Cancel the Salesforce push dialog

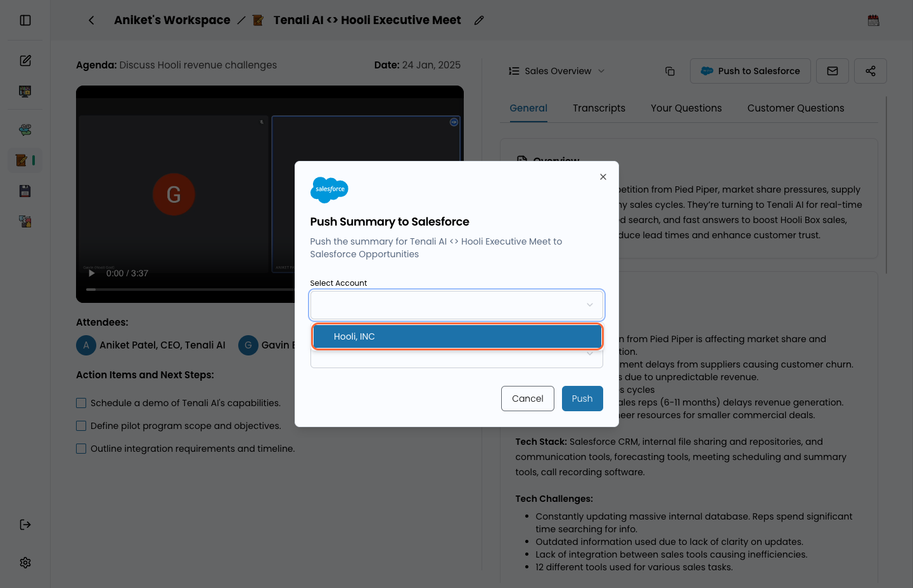[x=528, y=399]
